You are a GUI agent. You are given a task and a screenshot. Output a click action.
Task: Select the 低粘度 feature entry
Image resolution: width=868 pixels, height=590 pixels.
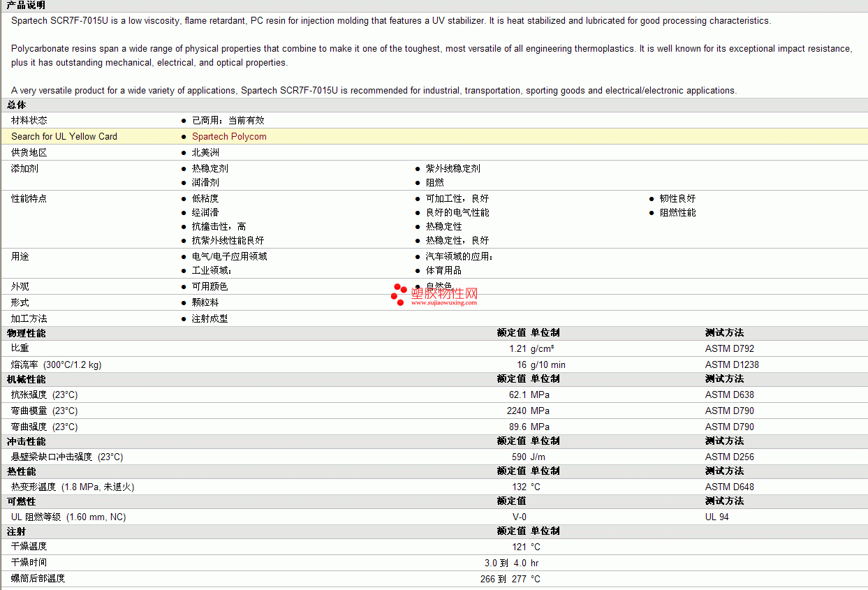(205, 199)
